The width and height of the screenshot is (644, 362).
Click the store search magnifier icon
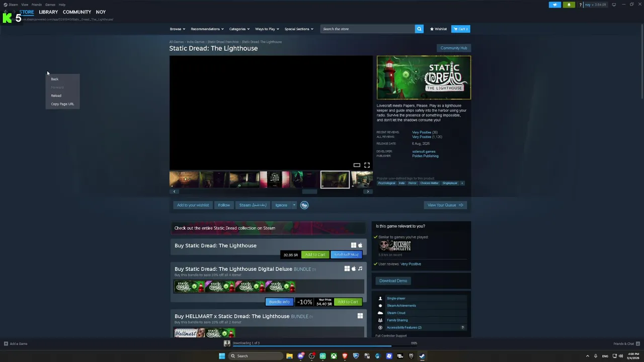419,29
